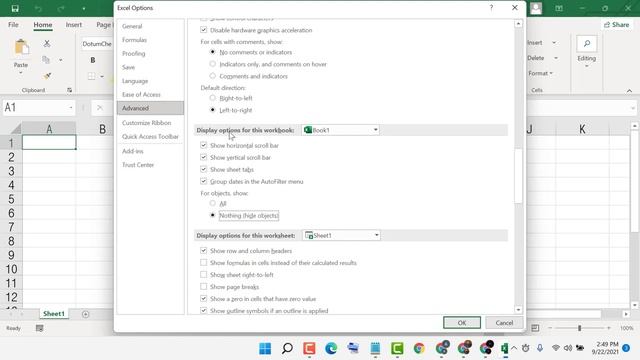Viewport: 640px width, 360px height.
Task: Click the Help question mark in Excel Options
Action: pyautogui.click(x=491, y=8)
